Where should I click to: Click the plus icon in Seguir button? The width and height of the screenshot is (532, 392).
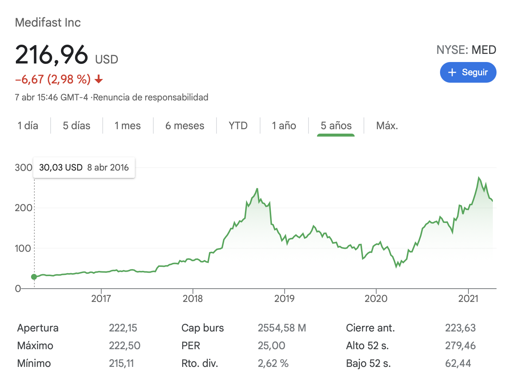pyautogui.click(x=452, y=72)
